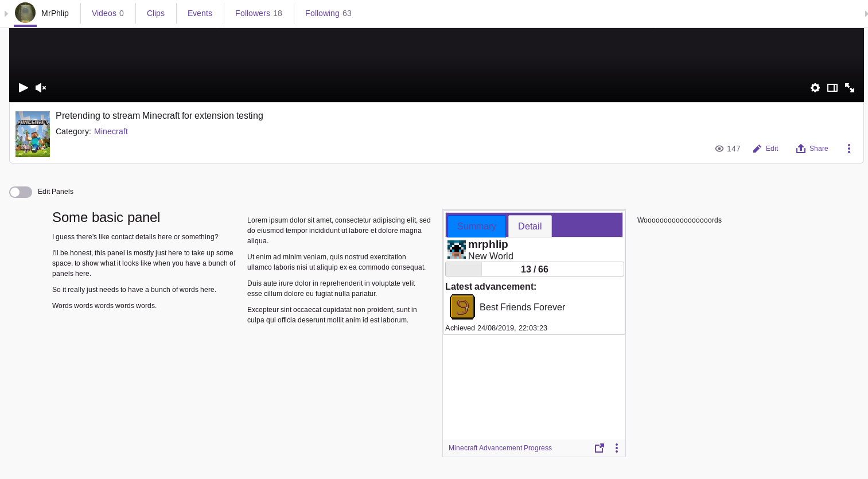Open the Clips tab

(x=155, y=13)
